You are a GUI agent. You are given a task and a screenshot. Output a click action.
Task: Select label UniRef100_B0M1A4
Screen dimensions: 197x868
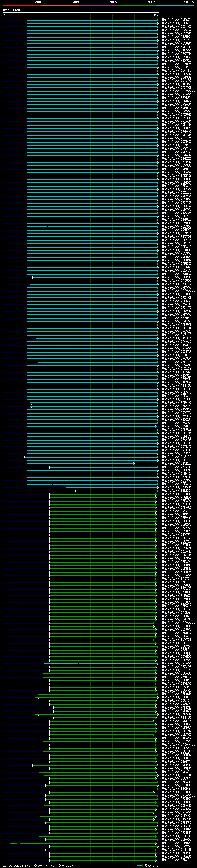coord(177,47)
